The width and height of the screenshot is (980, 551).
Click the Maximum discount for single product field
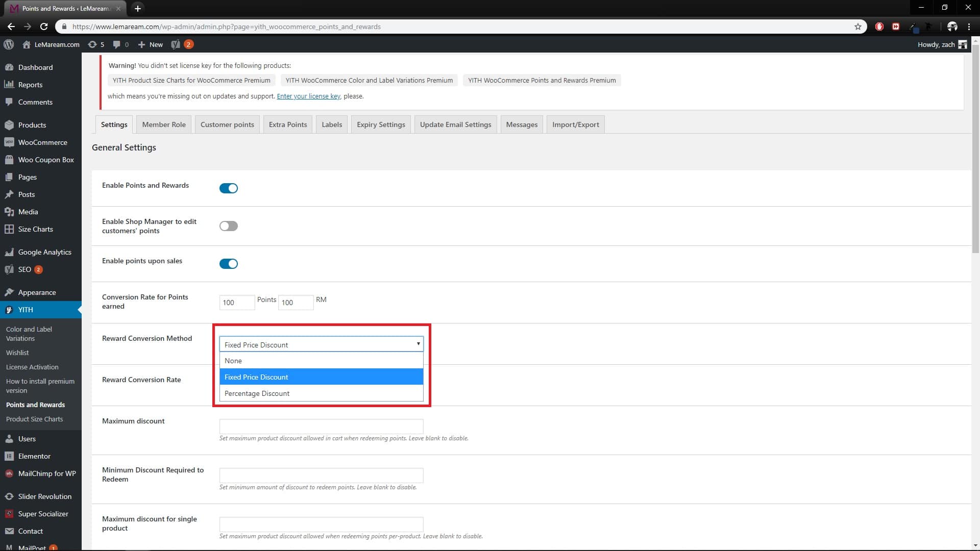321,524
